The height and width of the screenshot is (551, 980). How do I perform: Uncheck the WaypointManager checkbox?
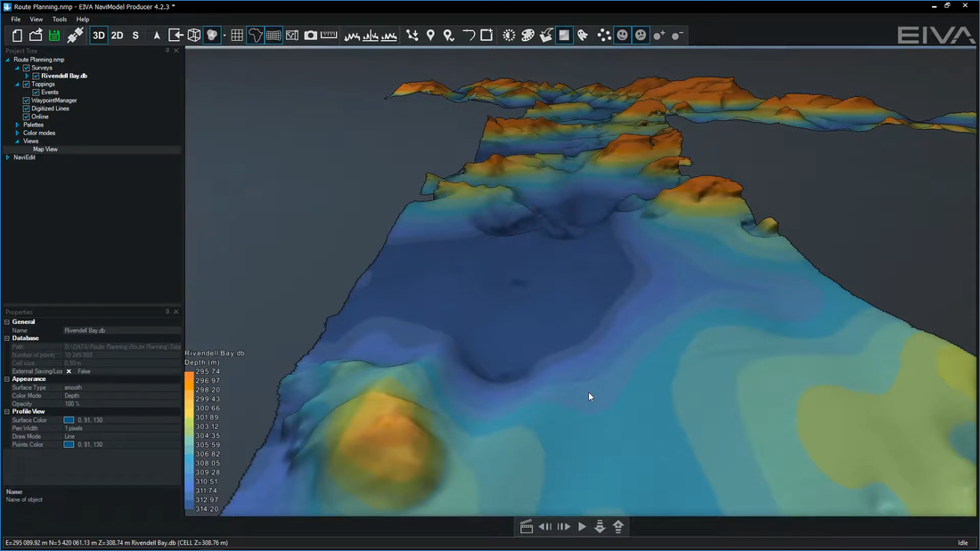26,100
